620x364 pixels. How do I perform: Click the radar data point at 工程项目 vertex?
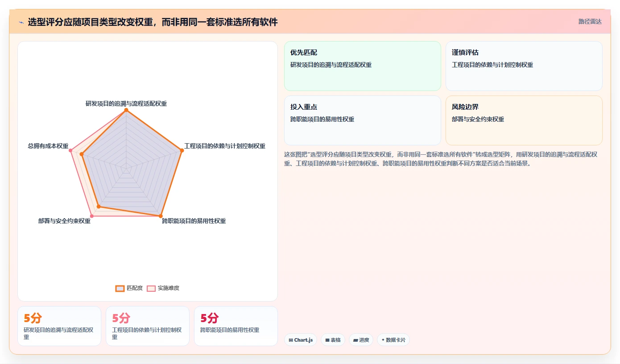pos(182,151)
